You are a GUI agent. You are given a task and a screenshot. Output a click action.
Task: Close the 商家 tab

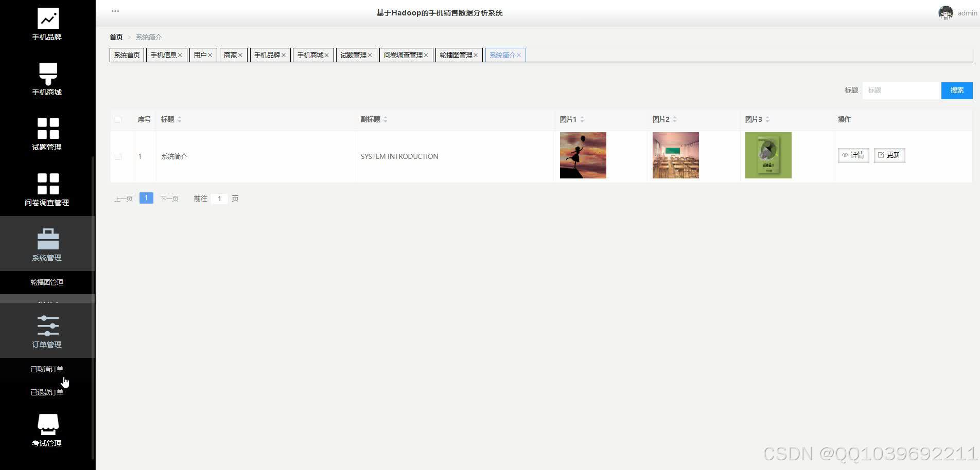(240, 55)
